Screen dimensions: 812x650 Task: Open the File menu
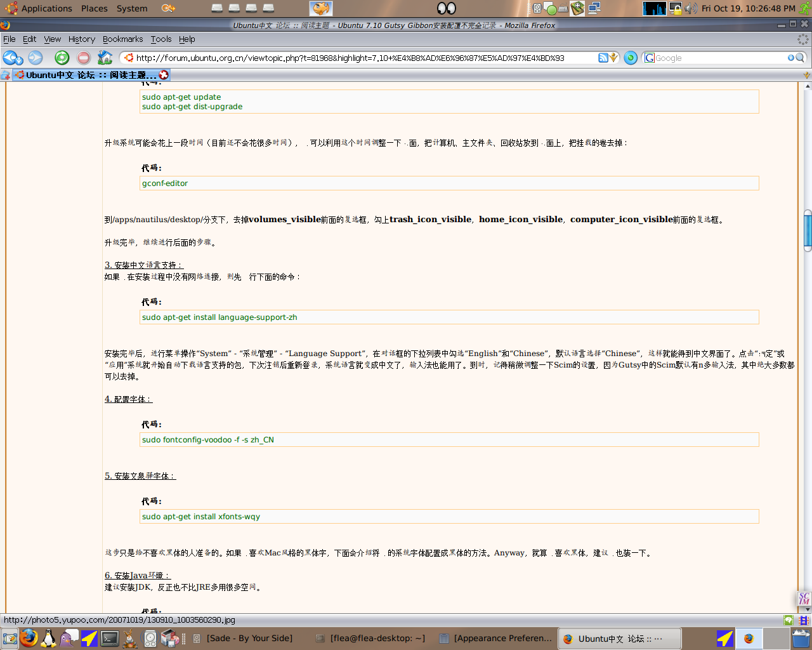(x=10, y=39)
